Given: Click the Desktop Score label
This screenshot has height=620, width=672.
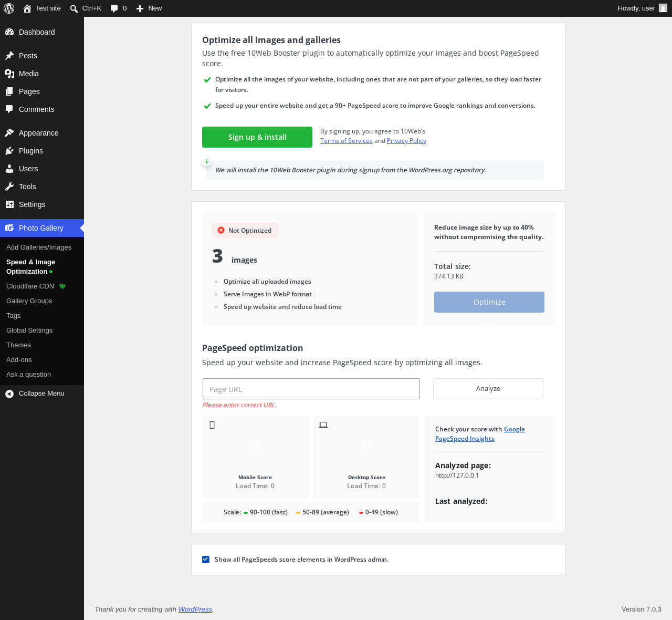Looking at the screenshot, I should (x=366, y=478).
